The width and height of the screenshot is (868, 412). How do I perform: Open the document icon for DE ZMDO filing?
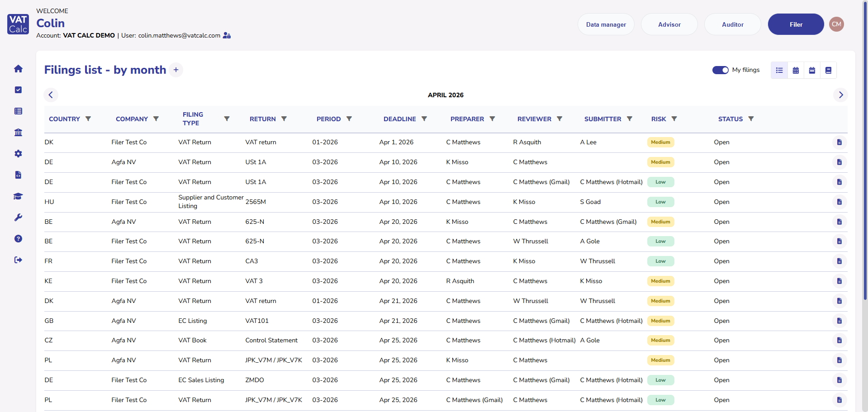(x=840, y=380)
